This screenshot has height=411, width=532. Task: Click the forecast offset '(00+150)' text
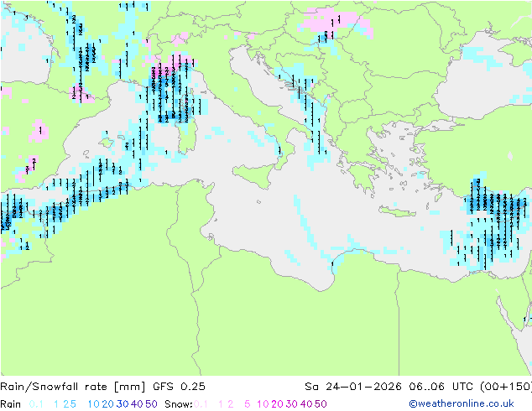tap(506, 387)
